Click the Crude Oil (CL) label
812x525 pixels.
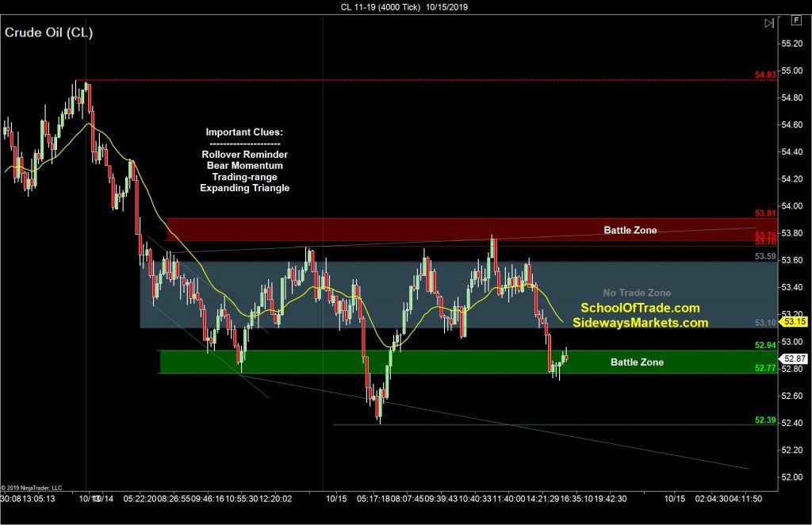tap(48, 32)
